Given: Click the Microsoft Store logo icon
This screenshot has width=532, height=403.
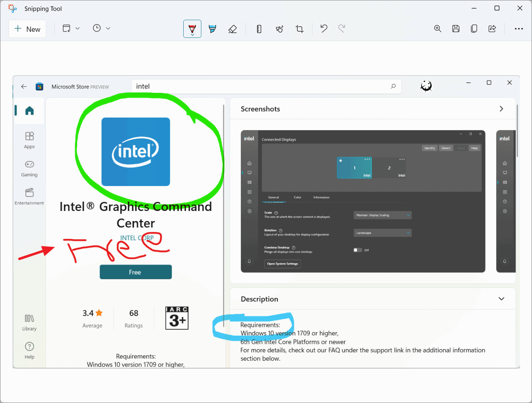Looking at the screenshot, I should 39,87.
